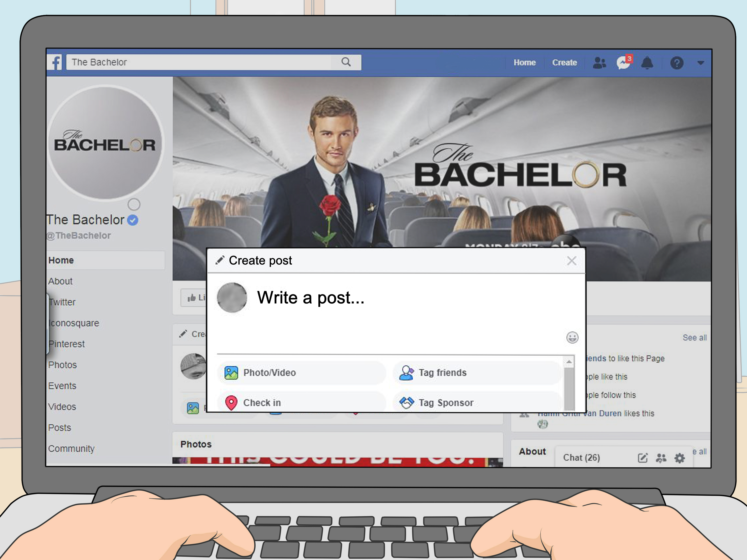747x560 pixels.
Task: Open Photos in page sidebar
Action: [x=63, y=365]
